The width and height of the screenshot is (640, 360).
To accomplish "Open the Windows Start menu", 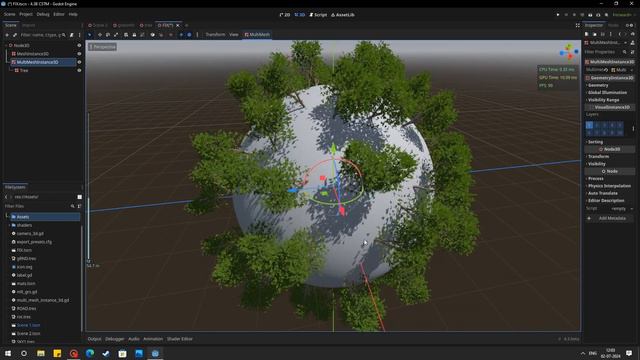I will point(8,353).
